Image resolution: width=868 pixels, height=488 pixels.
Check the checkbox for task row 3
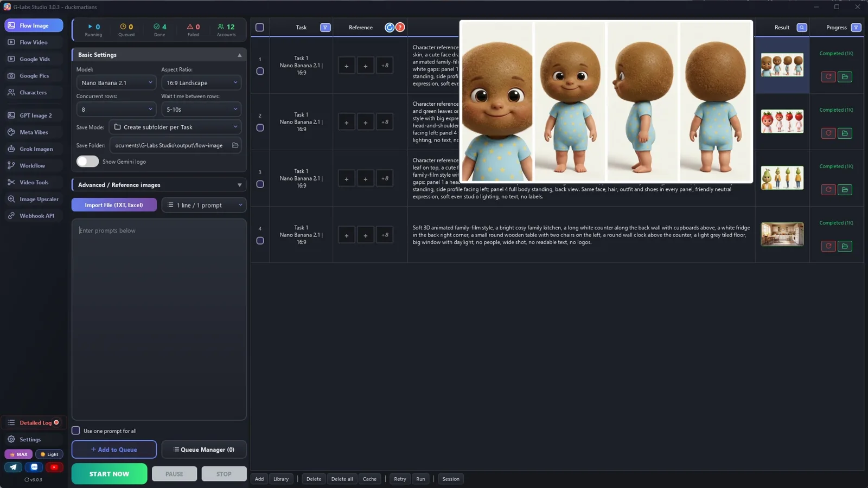[x=260, y=184]
